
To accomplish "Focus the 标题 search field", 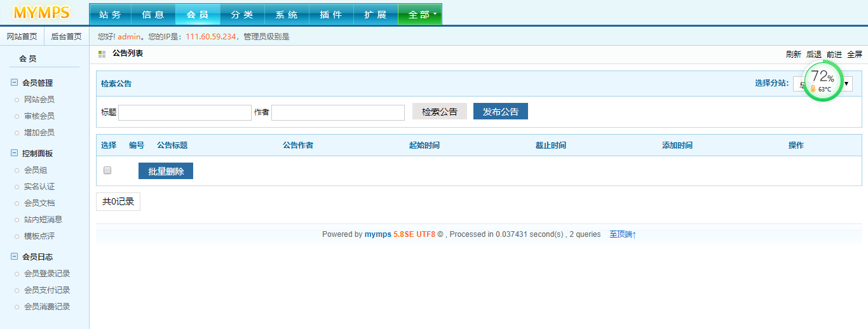I will coord(185,112).
